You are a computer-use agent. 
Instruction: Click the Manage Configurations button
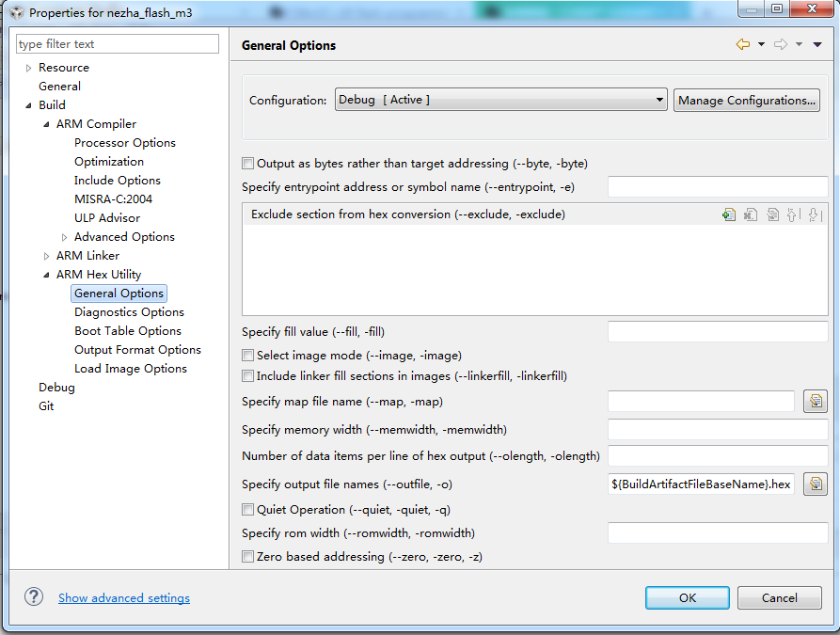(747, 101)
